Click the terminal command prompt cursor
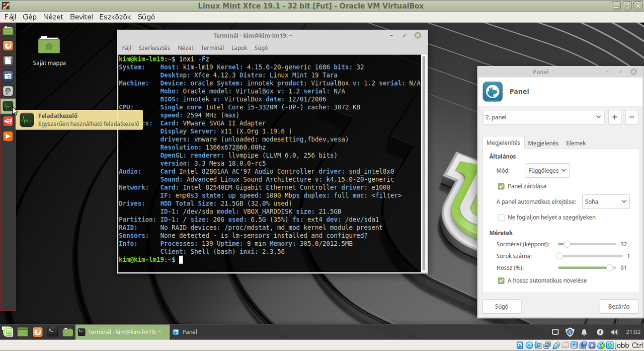Viewport: 644px width, 351px height. coord(181,260)
